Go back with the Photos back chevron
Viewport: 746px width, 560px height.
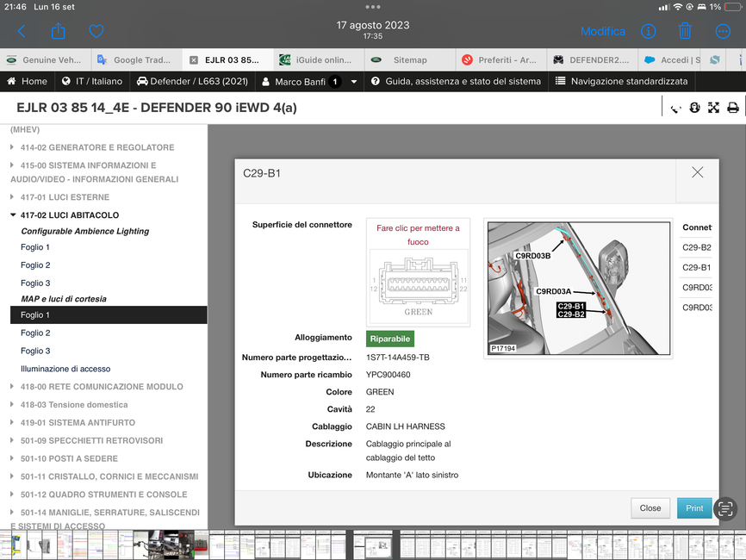[22, 31]
